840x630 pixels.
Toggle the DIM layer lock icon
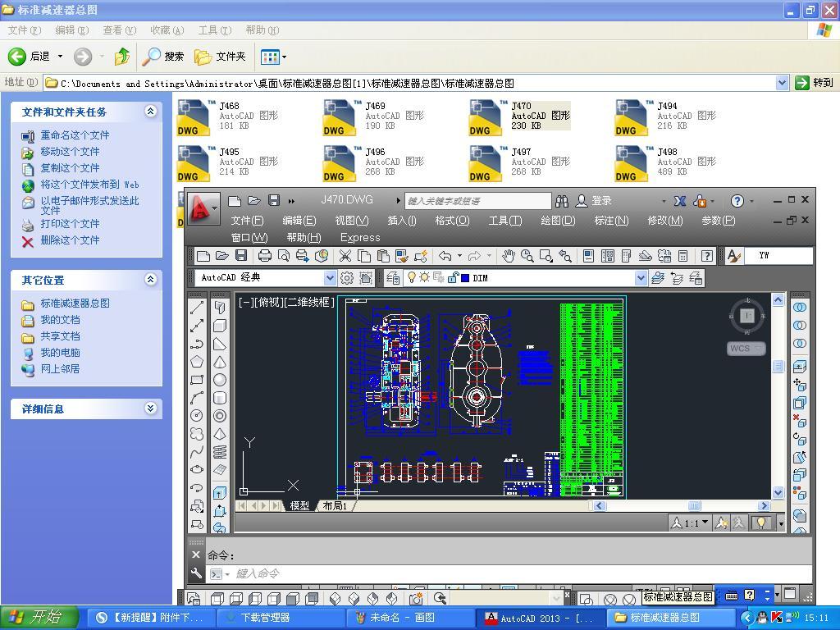pos(452,278)
